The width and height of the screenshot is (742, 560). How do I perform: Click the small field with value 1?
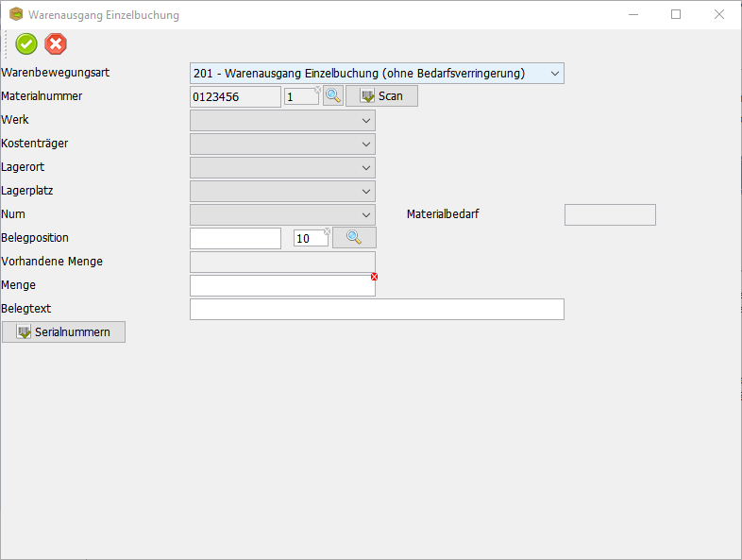click(299, 97)
